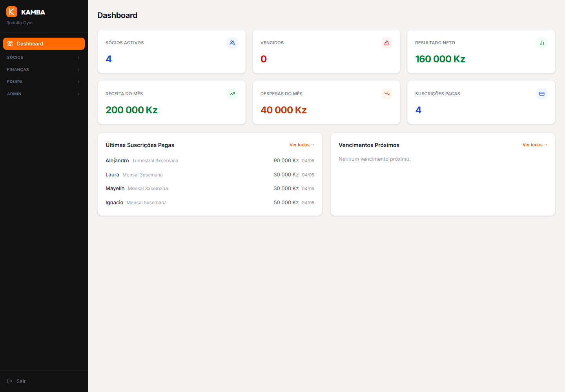Click the Vencidos count 0
565x392 pixels.
click(264, 59)
